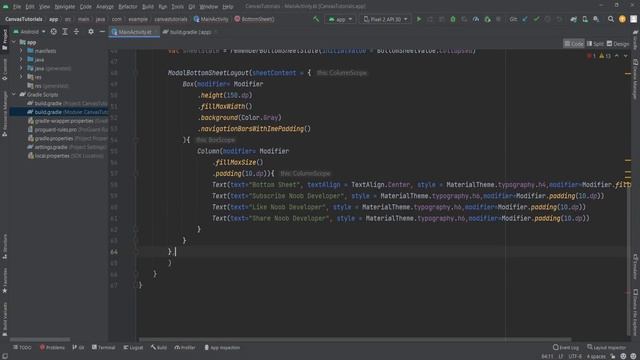Image resolution: width=640 pixels, height=360 pixels.
Task: Click the Make Project hammer icon
Action: click(x=316, y=19)
